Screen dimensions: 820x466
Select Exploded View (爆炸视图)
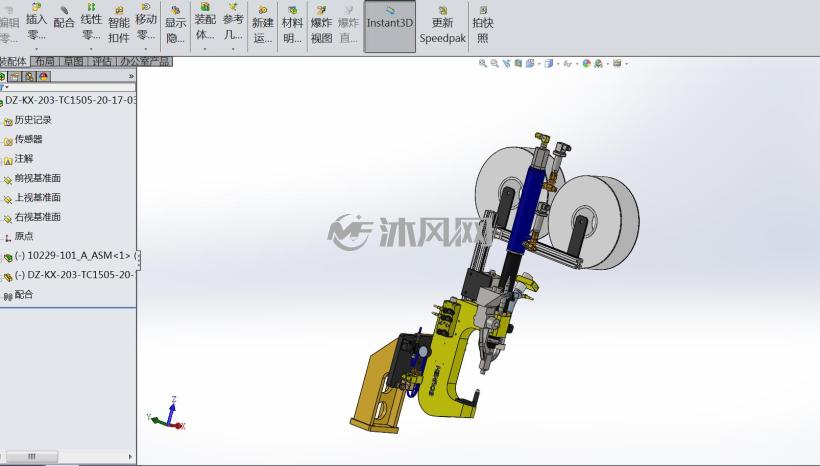321,25
